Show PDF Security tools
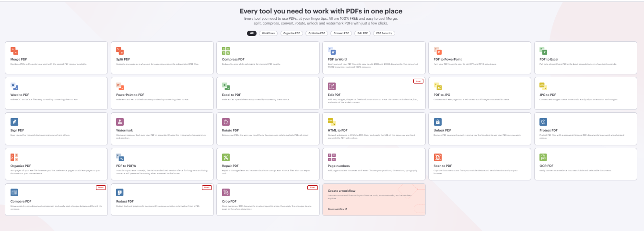This screenshot has height=238, width=644. tap(384, 33)
